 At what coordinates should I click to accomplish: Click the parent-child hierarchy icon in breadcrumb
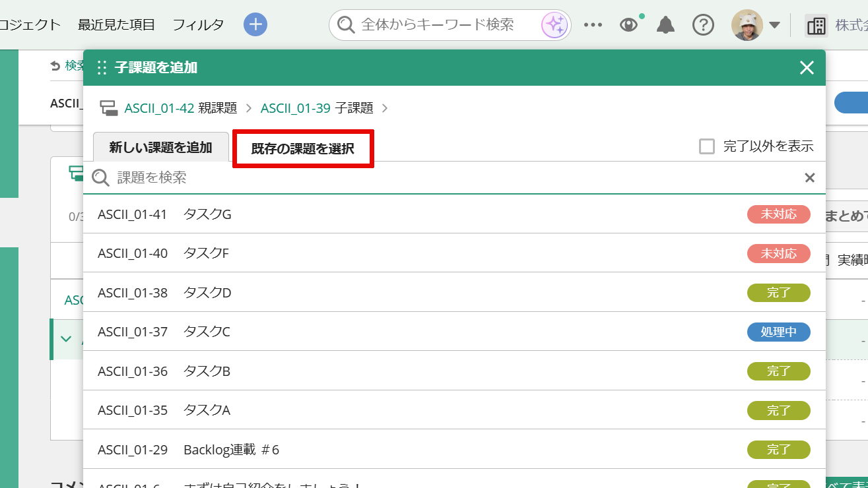coord(109,108)
